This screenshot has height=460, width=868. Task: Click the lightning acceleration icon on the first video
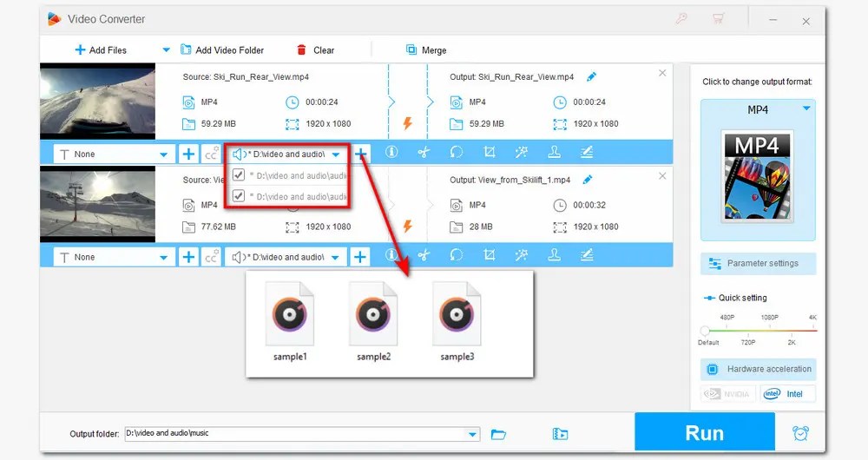(x=407, y=123)
